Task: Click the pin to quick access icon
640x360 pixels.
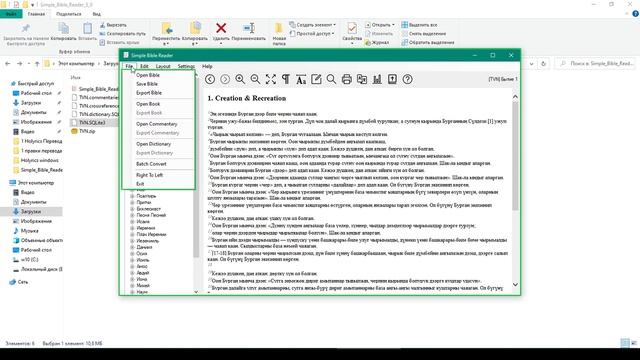Action: pos(25,28)
